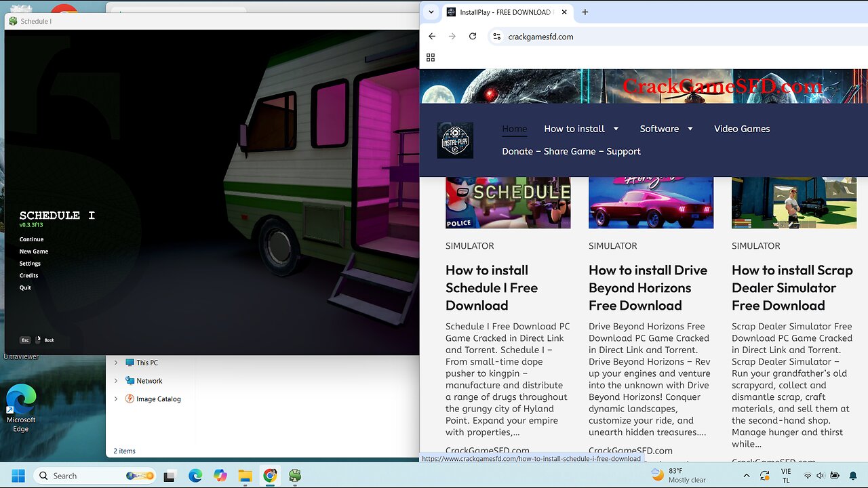
Task: Click SIMULATOR category above Scrap Dealer Simulator
Action: click(x=755, y=246)
